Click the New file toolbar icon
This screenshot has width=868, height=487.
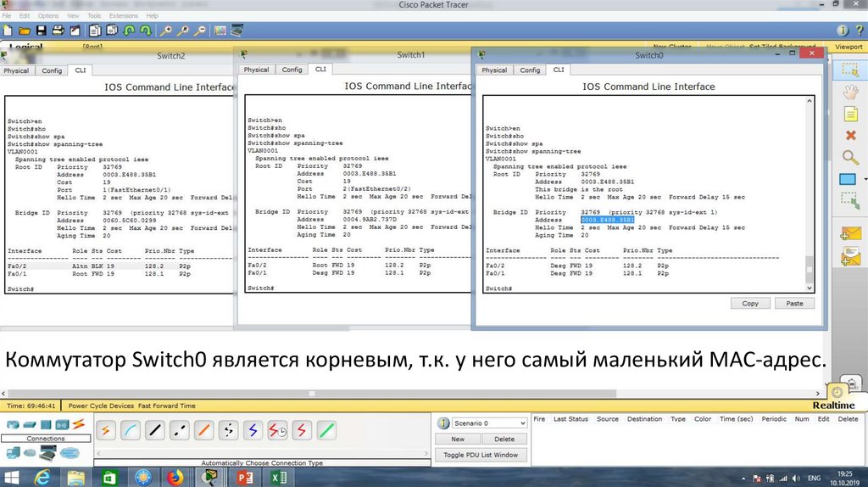click(x=8, y=31)
